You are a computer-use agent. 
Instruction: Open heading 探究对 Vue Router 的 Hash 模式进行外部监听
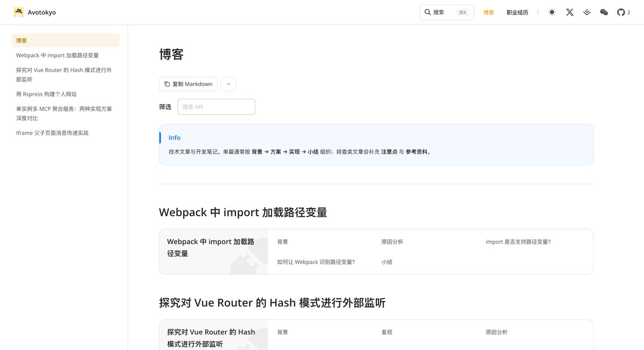coord(273,303)
